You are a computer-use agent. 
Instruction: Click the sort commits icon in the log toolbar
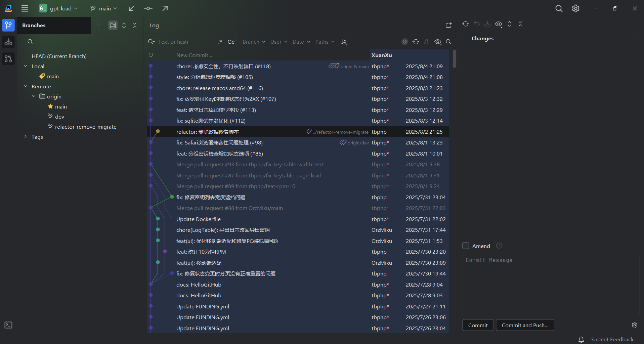[x=344, y=42]
